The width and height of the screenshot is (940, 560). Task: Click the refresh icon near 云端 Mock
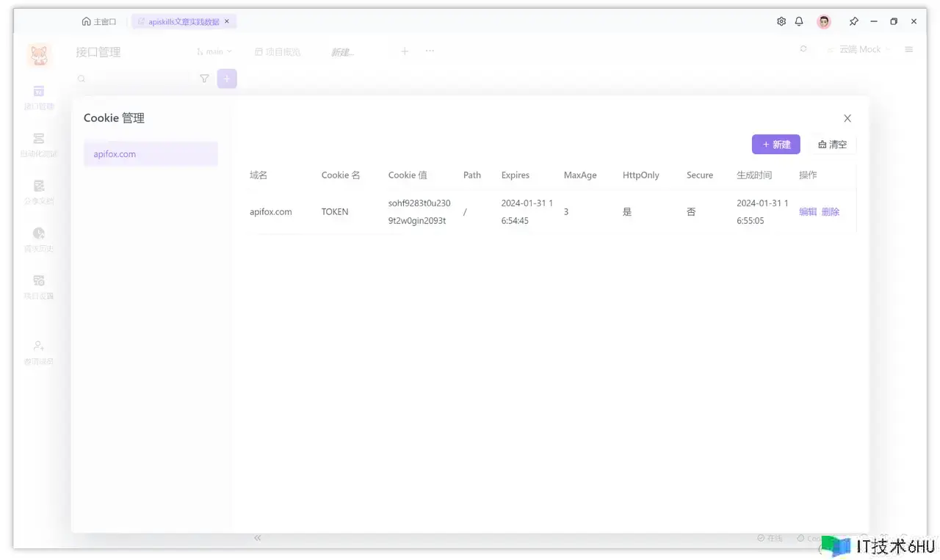click(x=803, y=49)
